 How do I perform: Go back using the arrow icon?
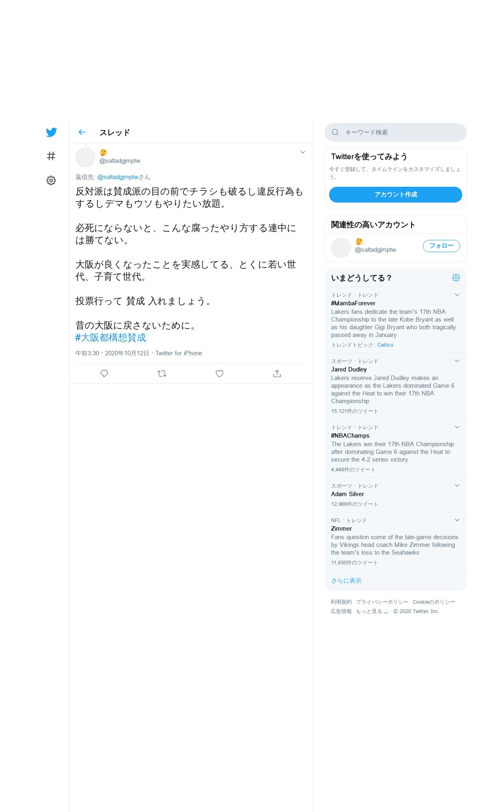pyautogui.click(x=82, y=132)
